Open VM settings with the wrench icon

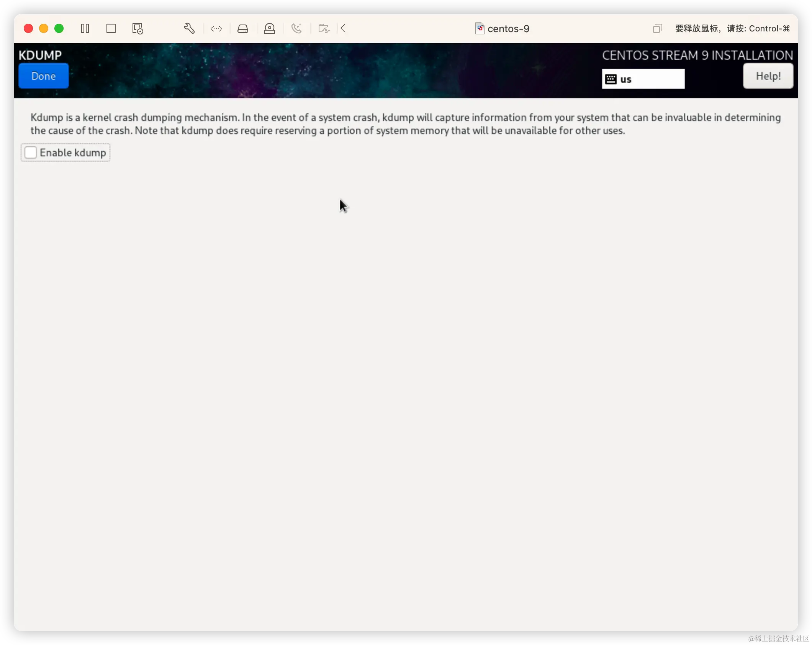(x=189, y=28)
